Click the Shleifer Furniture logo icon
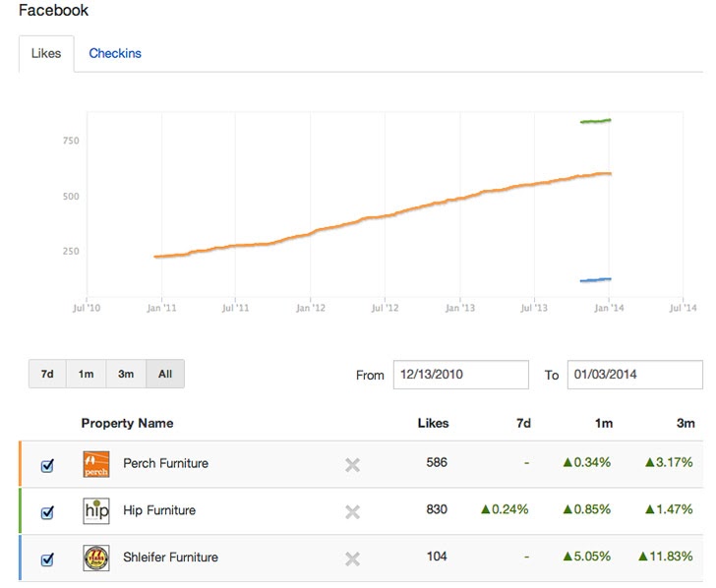Viewport: 716px width, 588px height. 96,558
